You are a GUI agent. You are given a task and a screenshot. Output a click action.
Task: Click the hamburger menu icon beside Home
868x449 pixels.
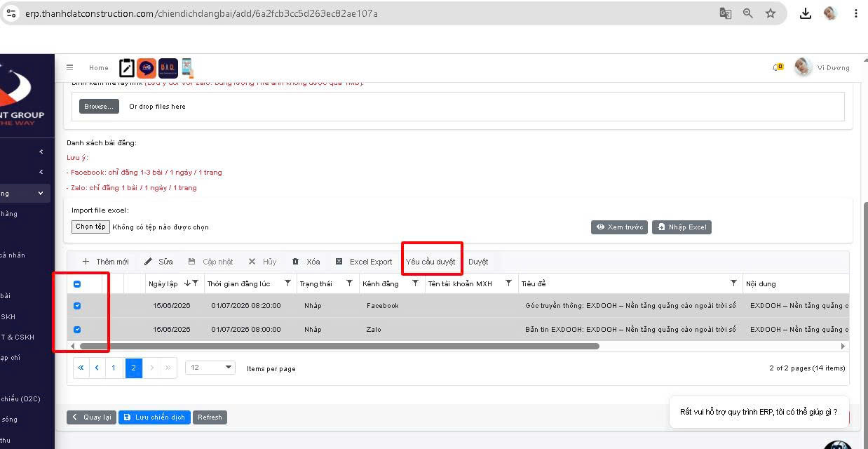tap(70, 67)
